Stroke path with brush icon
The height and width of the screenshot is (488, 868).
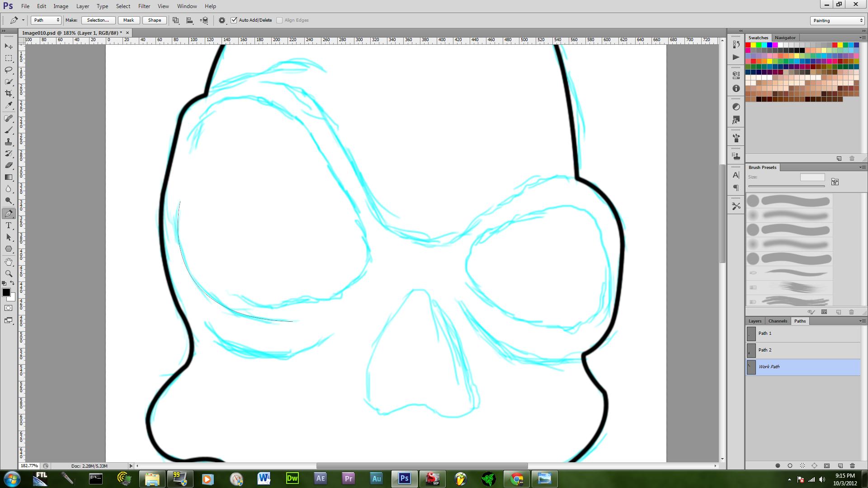point(790,465)
